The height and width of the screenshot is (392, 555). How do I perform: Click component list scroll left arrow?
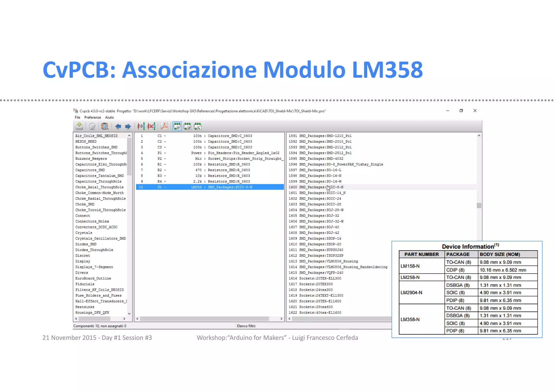(137, 319)
